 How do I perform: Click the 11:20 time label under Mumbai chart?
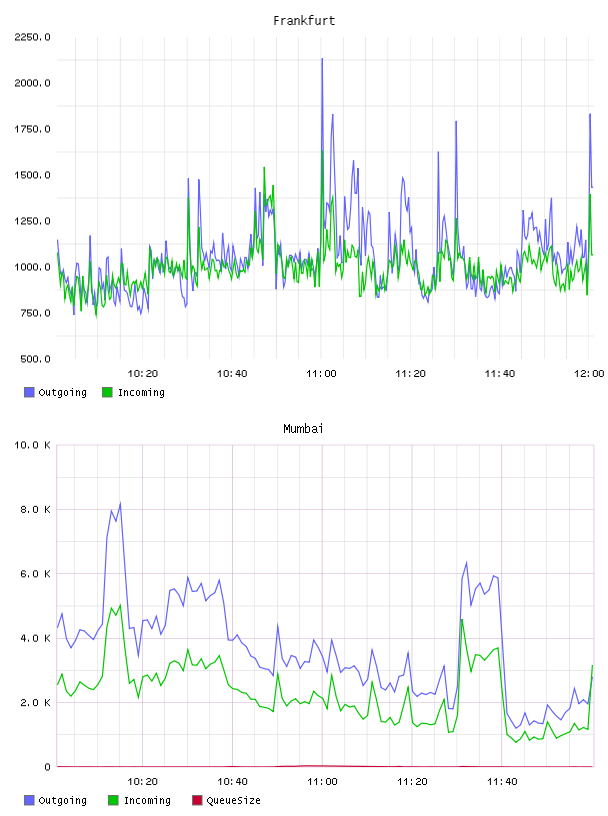412,782
